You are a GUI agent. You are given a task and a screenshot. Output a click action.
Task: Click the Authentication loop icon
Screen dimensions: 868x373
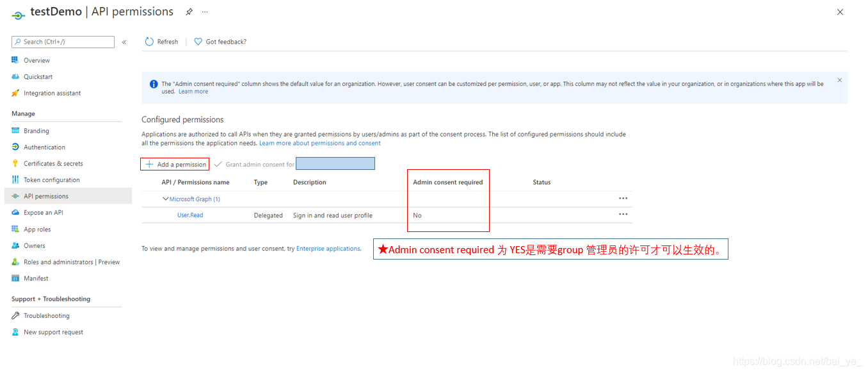pyautogui.click(x=15, y=147)
